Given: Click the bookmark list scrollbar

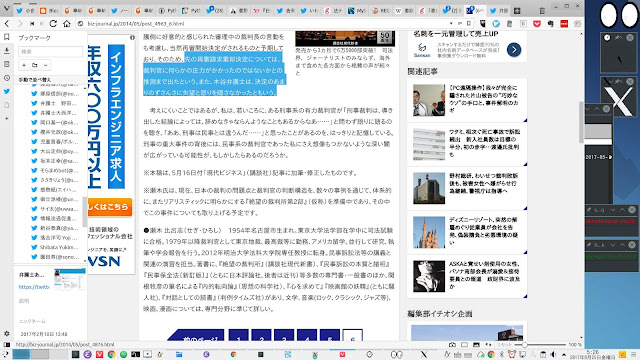Looking at the screenshot, I should point(84,211).
